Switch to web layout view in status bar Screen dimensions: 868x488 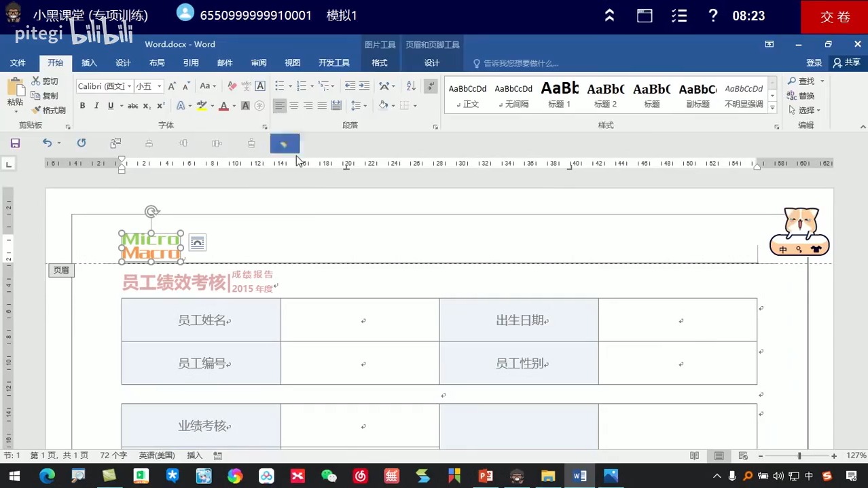[x=743, y=456]
